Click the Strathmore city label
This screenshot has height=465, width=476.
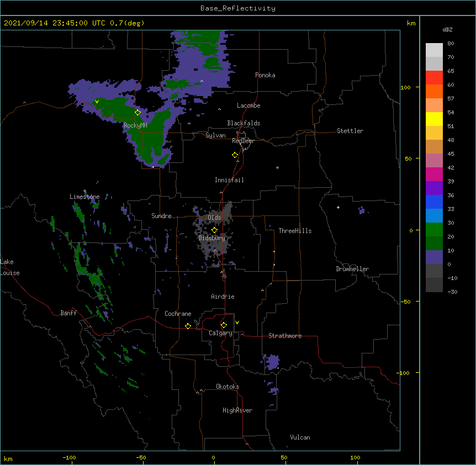pos(285,336)
